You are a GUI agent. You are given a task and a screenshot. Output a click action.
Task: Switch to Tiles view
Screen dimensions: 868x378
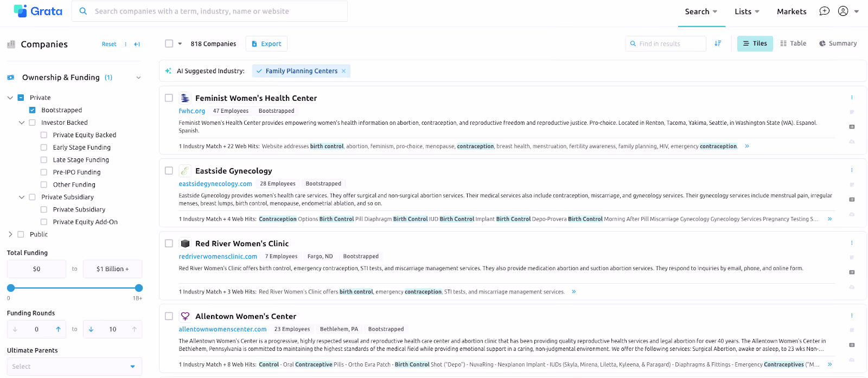click(755, 43)
